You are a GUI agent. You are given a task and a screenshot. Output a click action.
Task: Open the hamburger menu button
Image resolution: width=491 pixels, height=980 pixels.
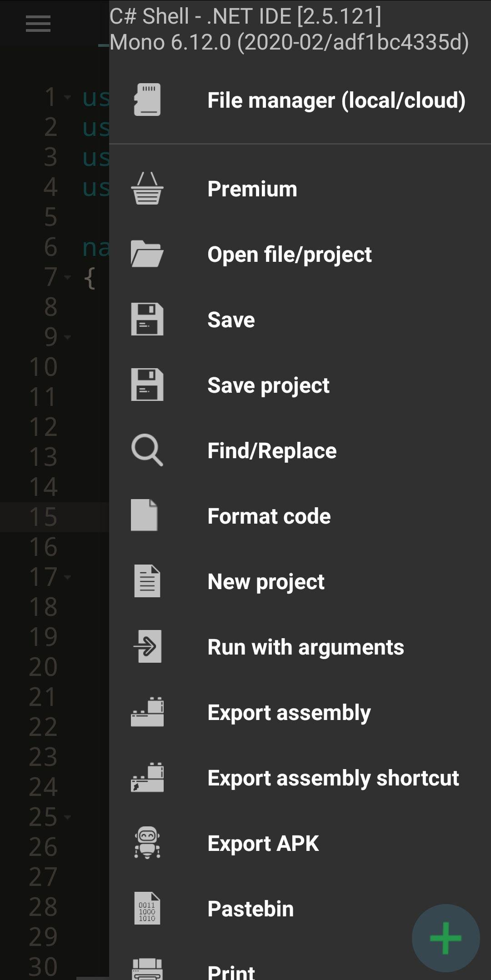coord(38,24)
